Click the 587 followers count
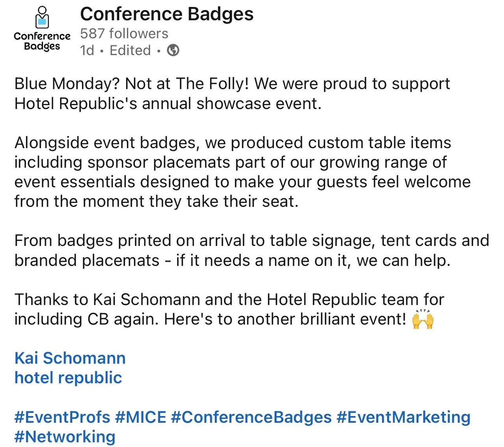 coord(124,34)
